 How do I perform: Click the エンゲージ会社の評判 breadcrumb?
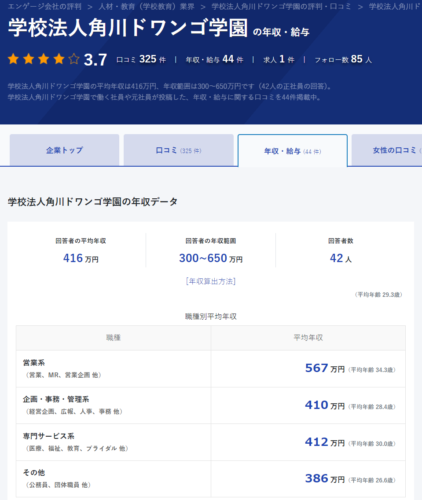44,6
